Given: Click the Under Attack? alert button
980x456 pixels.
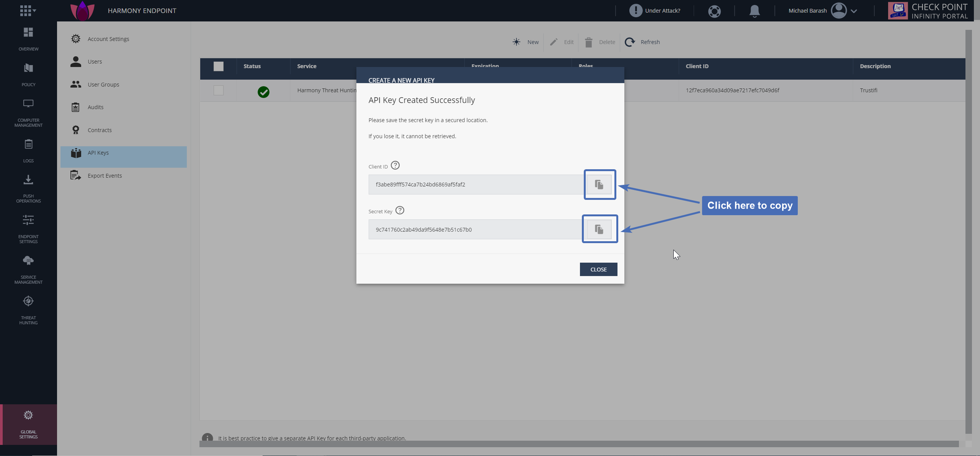Looking at the screenshot, I should [655, 11].
